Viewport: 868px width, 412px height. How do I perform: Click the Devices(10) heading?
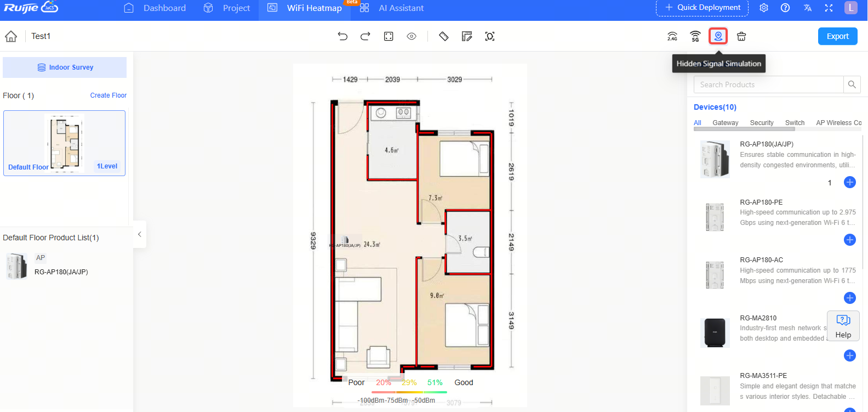[715, 107]
